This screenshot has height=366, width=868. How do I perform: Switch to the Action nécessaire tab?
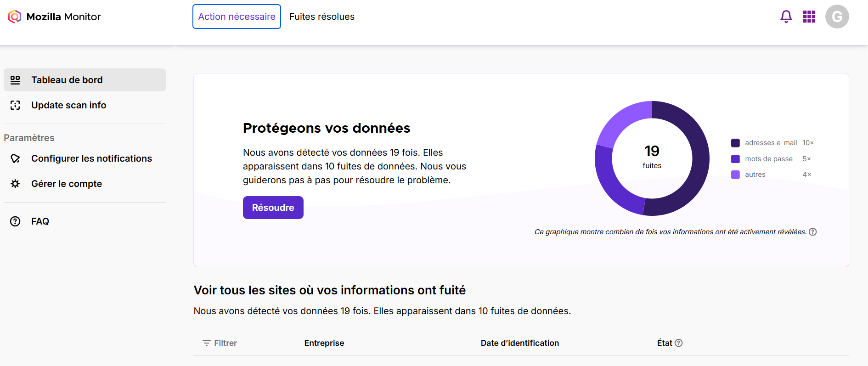237,17
